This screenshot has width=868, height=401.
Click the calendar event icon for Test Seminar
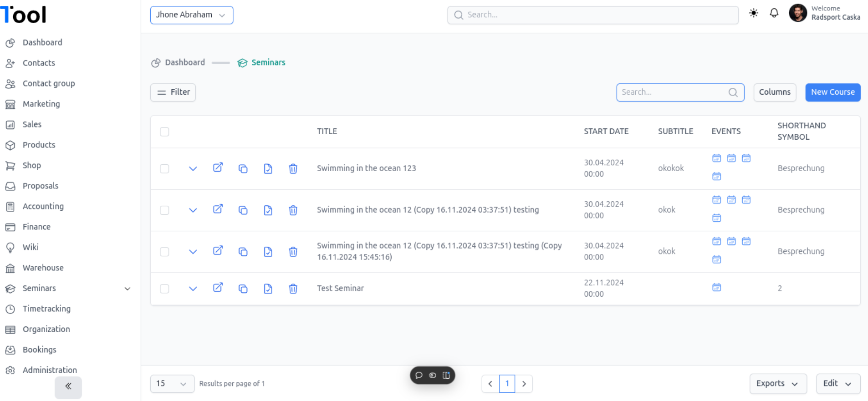coord(716,287)
